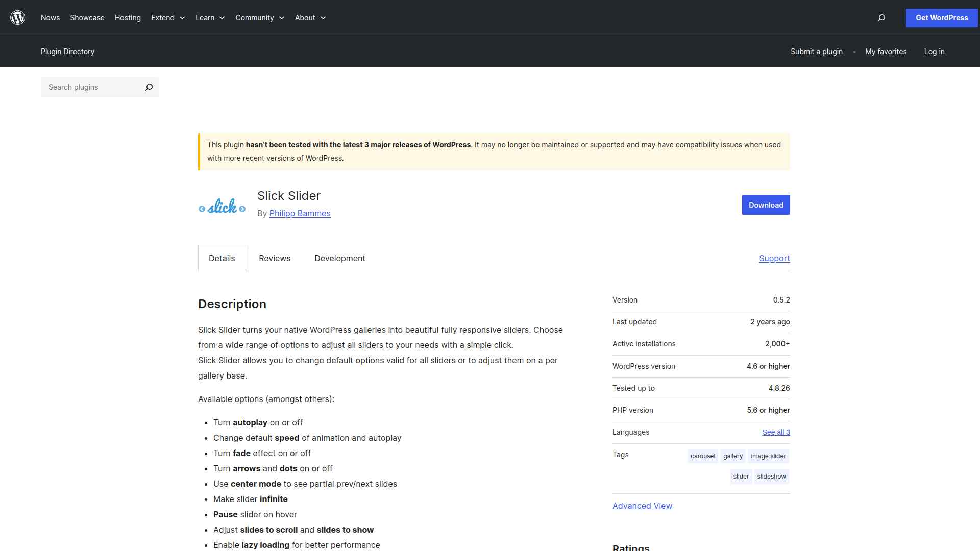Open the Advanced View link
980x551 pixels.
[x=642, y=506]
